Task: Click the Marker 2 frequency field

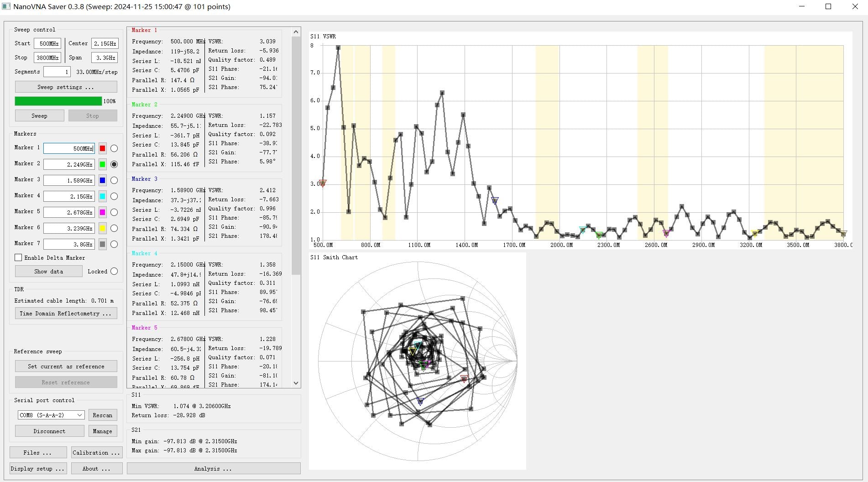Action: click(69, 164)
